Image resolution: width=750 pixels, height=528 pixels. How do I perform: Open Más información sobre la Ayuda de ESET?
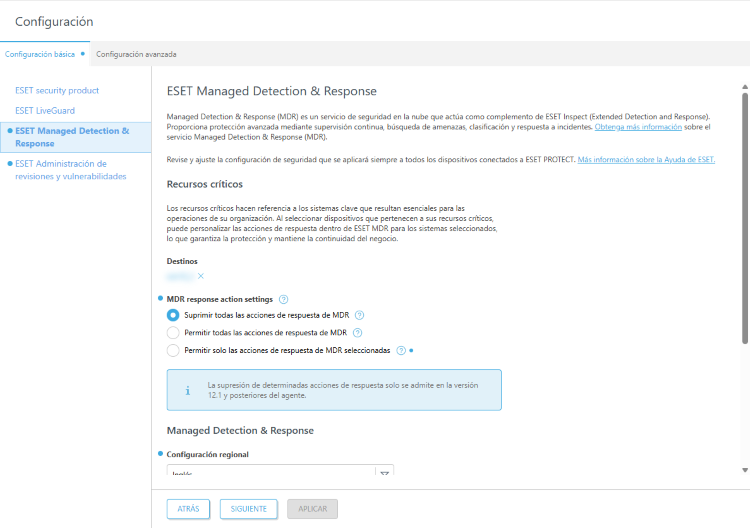(x=646, y=160)
